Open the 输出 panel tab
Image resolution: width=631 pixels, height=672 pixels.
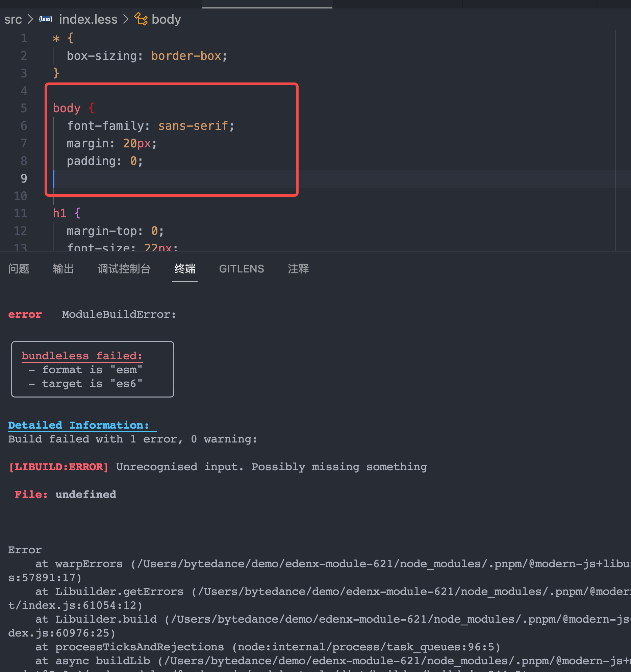[64, 269]
